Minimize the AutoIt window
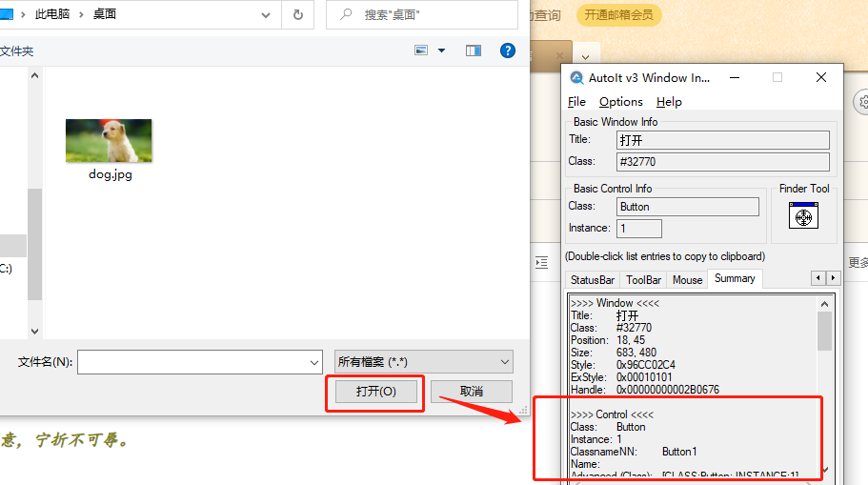 [735, 78]
